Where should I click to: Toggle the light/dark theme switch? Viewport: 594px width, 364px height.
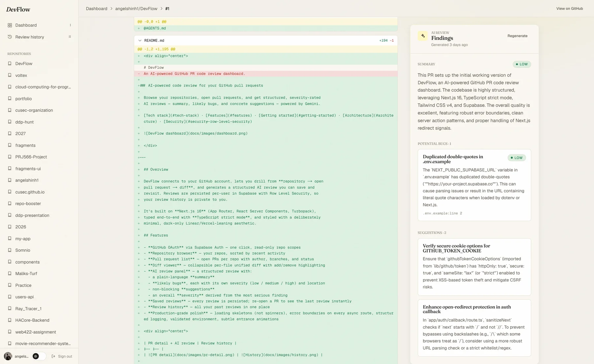(x=39, y=356)
